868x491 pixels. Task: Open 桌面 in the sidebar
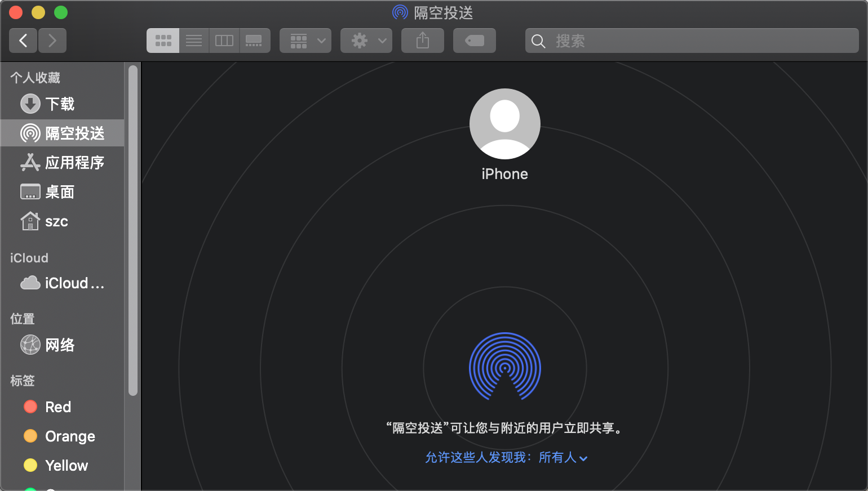pos(63,191)
